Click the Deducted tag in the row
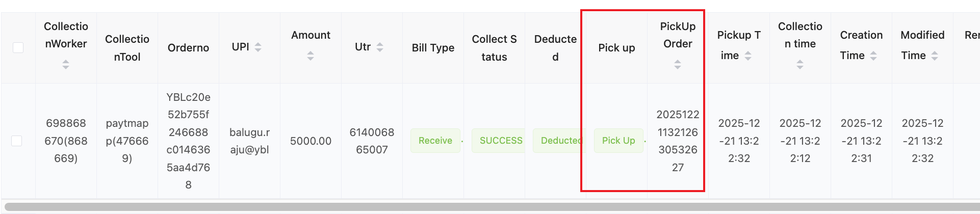This screenshot has width=980, height=214. click(558, 141)
